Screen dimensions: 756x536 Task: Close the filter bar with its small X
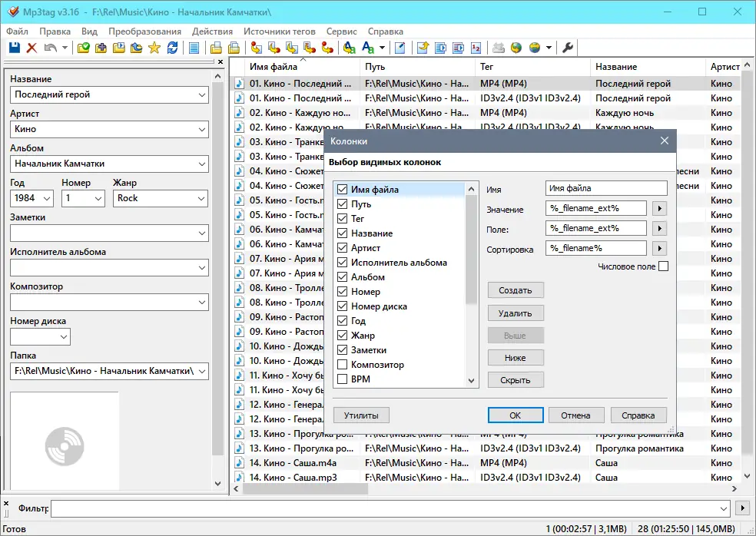[6, 503]
